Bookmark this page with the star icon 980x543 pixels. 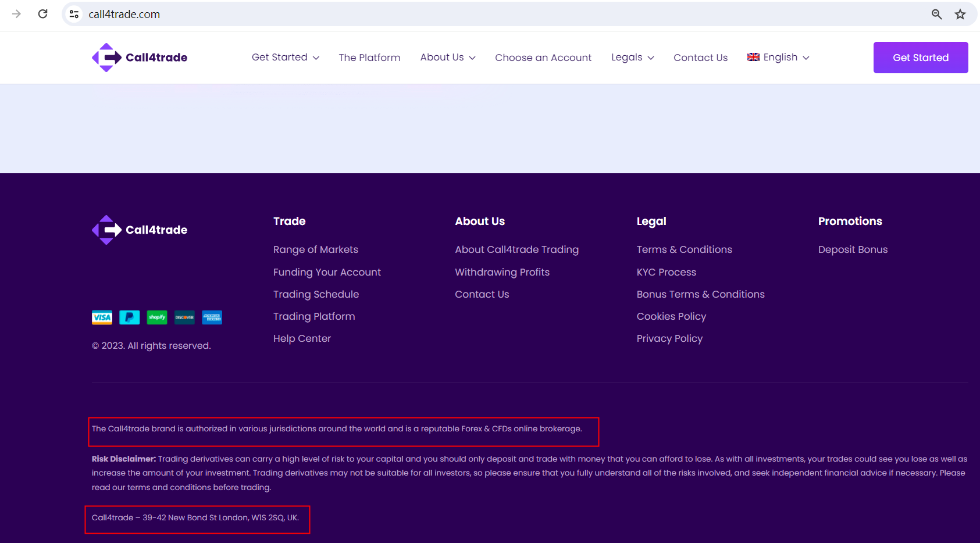tap(960, 14)
